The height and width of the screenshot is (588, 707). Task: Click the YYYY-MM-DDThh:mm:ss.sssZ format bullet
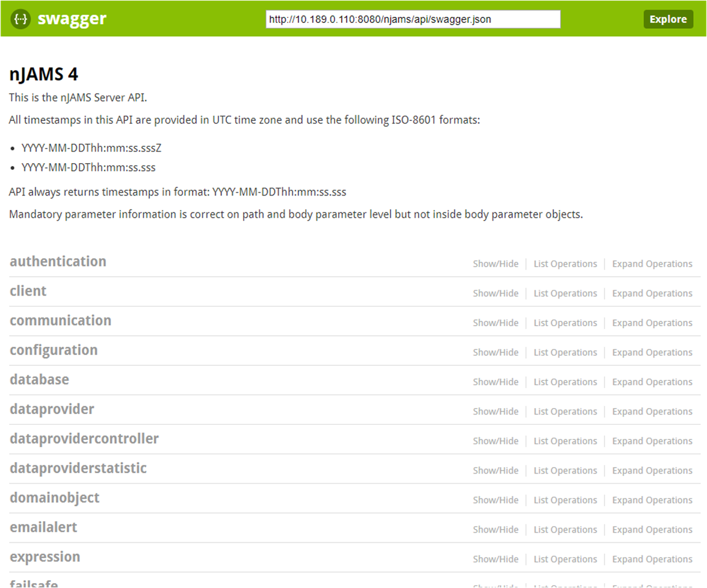(x=91, y=148)
